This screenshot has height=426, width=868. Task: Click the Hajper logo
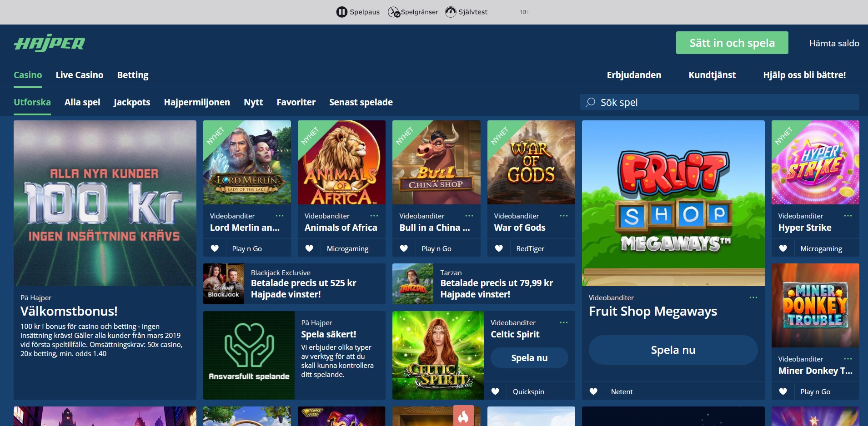(49, 43)
